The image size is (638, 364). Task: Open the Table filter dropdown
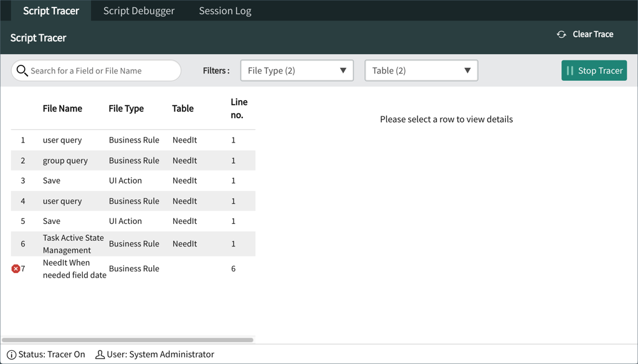(421, 70)
